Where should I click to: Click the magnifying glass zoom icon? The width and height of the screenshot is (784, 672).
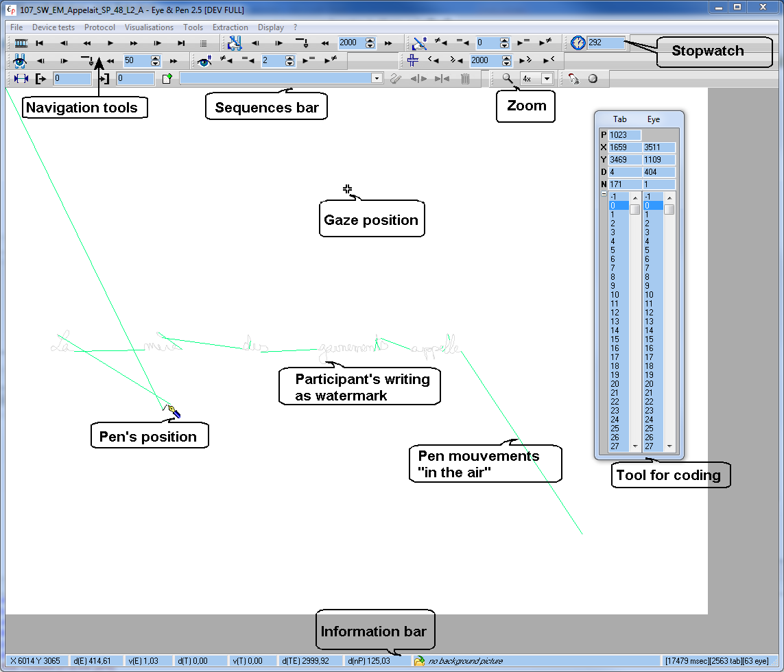tap(508, 79)
